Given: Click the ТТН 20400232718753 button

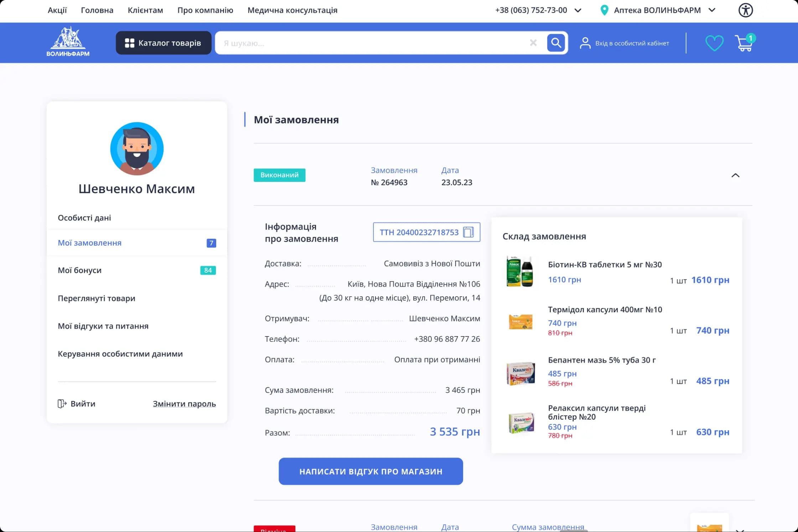Looking at the screenshot, I should click(426, 232).
